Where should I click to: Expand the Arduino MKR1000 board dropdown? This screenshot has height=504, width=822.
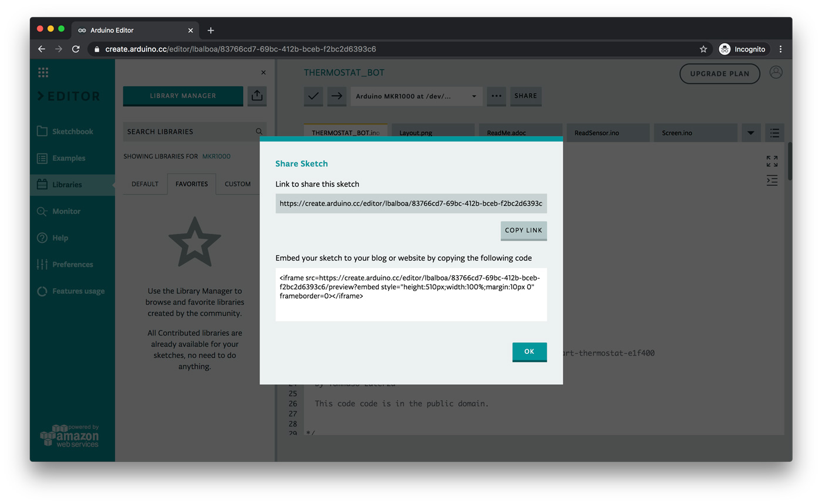(416, 96)
